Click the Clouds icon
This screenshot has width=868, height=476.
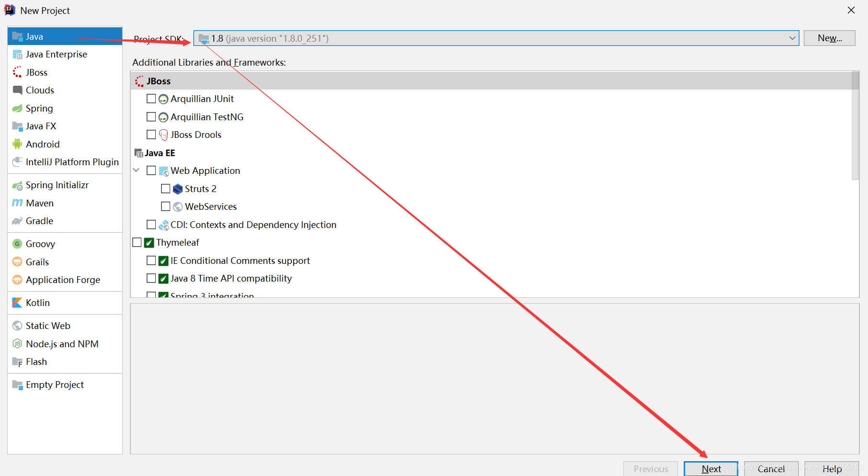[x=17, y=90]
